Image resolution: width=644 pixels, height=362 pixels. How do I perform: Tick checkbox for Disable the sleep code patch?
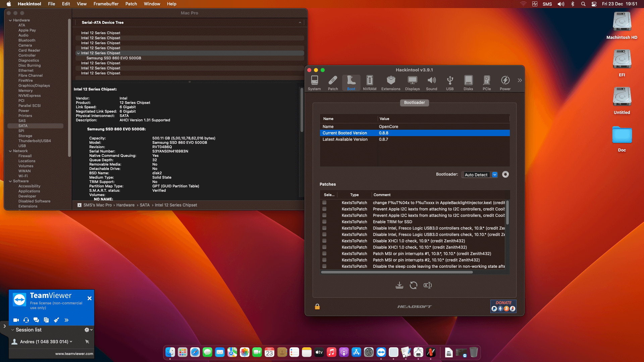click(324, 266)
